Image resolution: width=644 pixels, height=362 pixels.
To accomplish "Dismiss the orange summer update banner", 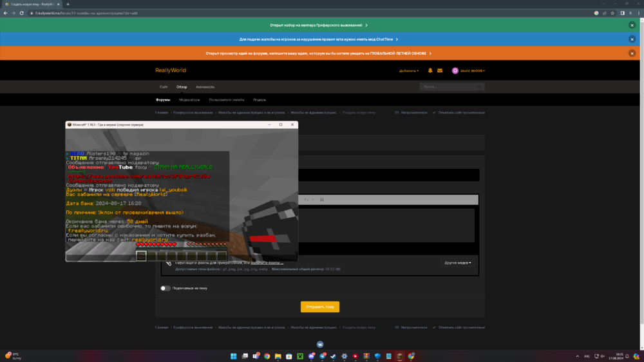I will tap(632, 53).
